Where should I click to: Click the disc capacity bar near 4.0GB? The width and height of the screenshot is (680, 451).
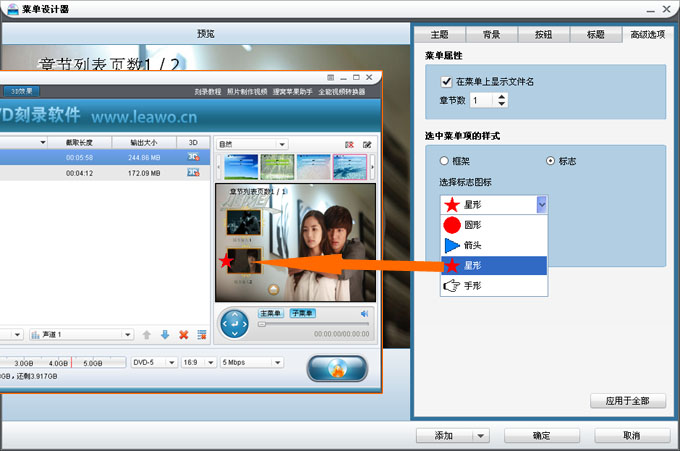click(58, 362)
